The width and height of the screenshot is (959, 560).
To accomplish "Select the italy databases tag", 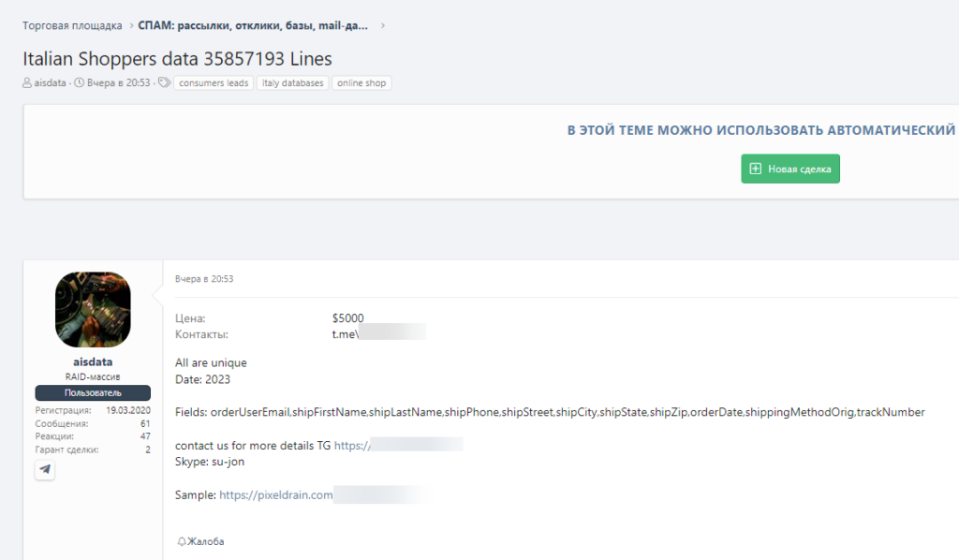I will [x=292, y=82].
